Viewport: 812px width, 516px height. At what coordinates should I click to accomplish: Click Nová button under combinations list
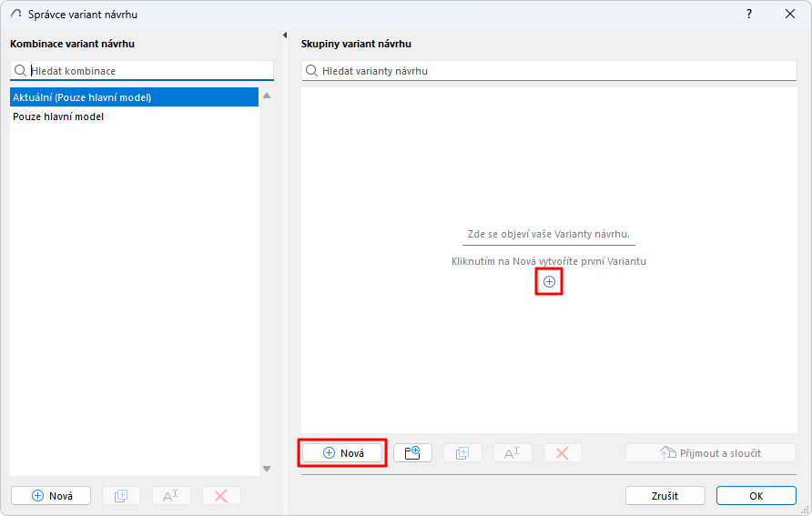click(x=51, y=496)
